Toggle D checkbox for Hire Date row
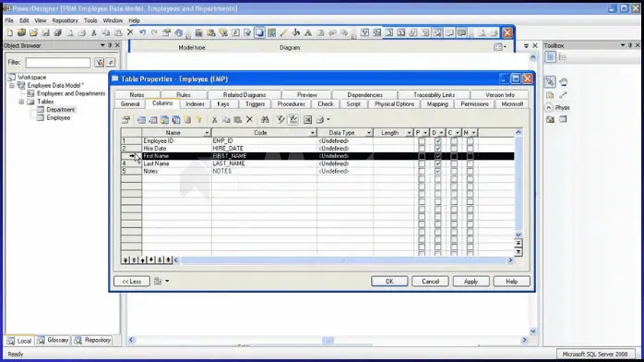 point(438,149)
